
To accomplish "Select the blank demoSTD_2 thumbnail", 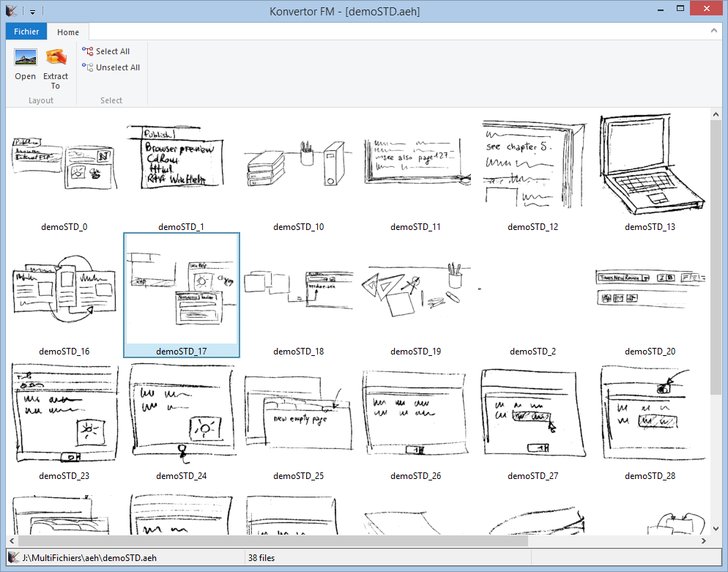I will [533, 289].
